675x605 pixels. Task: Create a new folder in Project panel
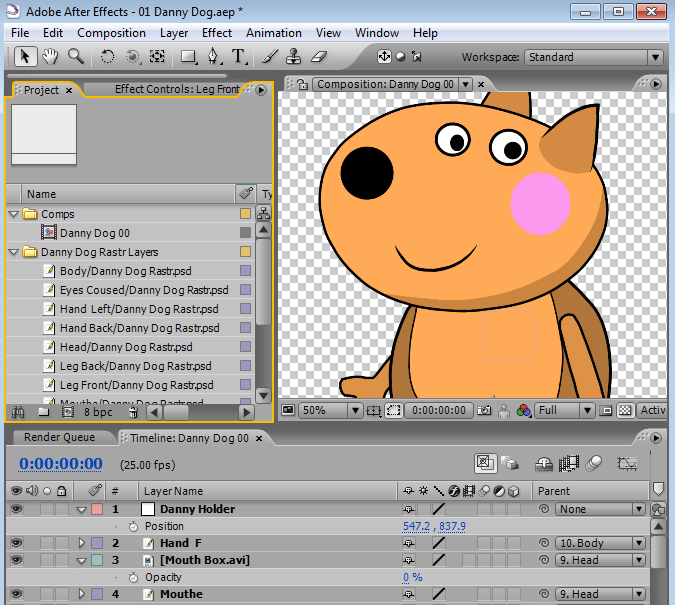click(43, 413)
